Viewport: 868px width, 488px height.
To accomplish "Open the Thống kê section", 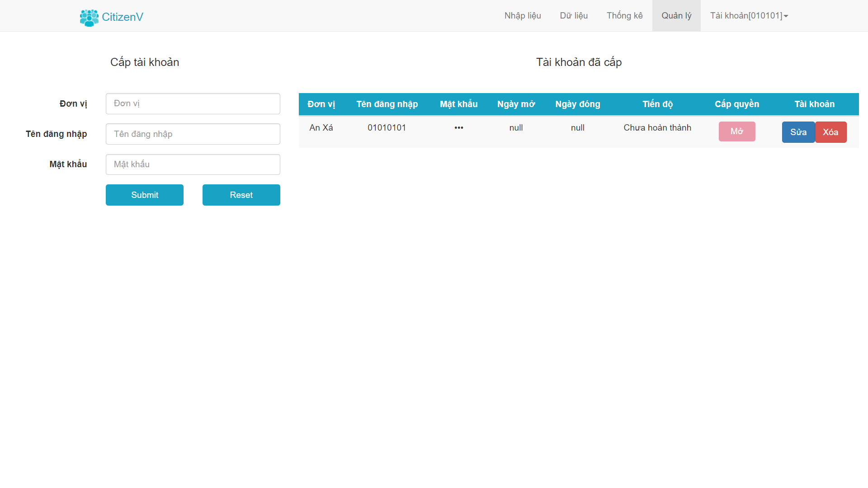I will [x=624, y=15].
